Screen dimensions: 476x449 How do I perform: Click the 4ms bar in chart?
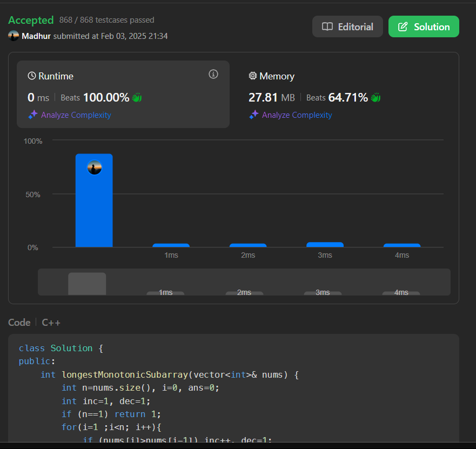click(x=402, y=245)
